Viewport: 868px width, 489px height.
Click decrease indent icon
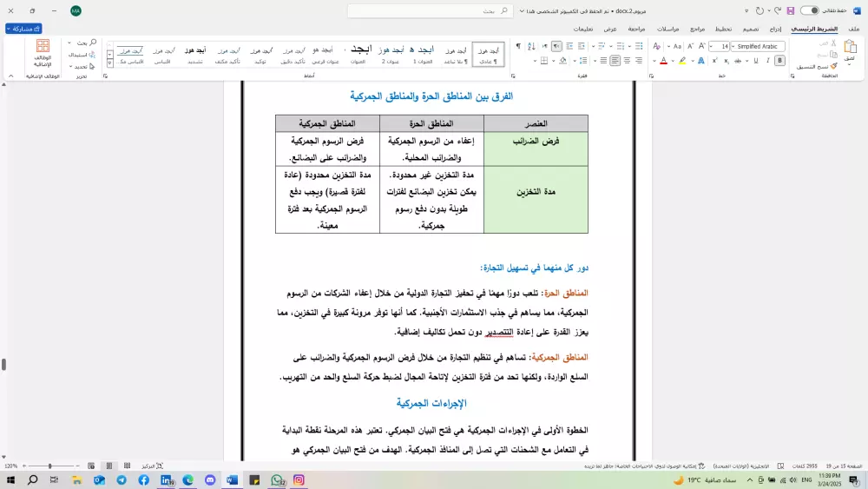[x=582, y=47]
